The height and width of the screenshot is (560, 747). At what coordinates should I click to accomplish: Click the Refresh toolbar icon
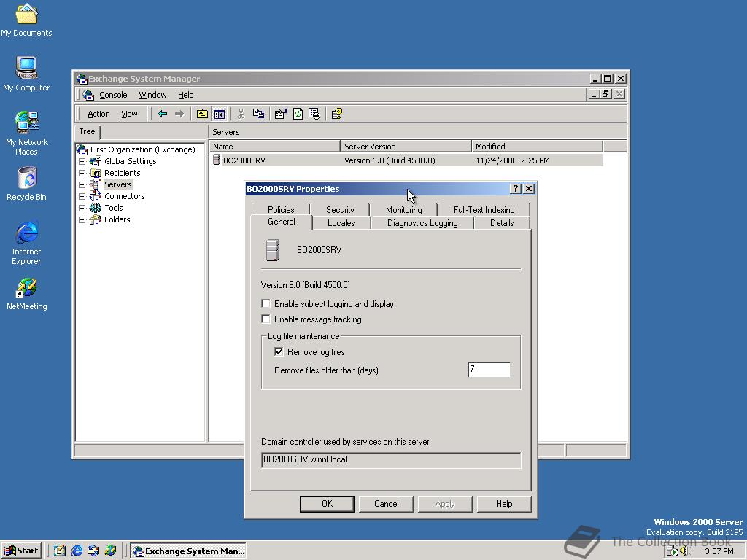[x=298, y=114]
